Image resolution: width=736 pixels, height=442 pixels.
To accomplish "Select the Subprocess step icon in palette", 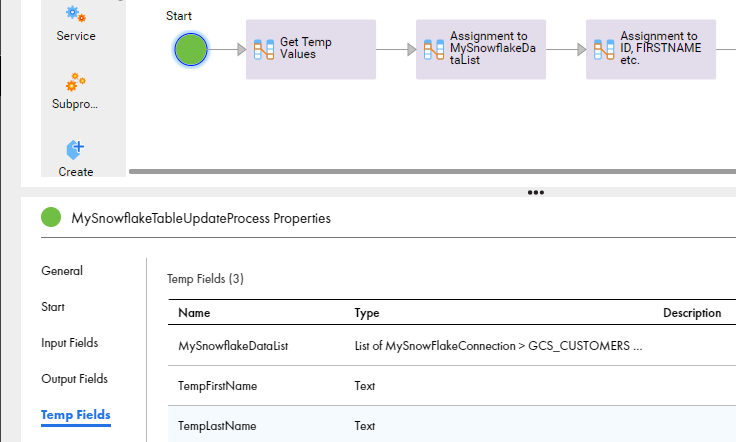I will 76,82.
